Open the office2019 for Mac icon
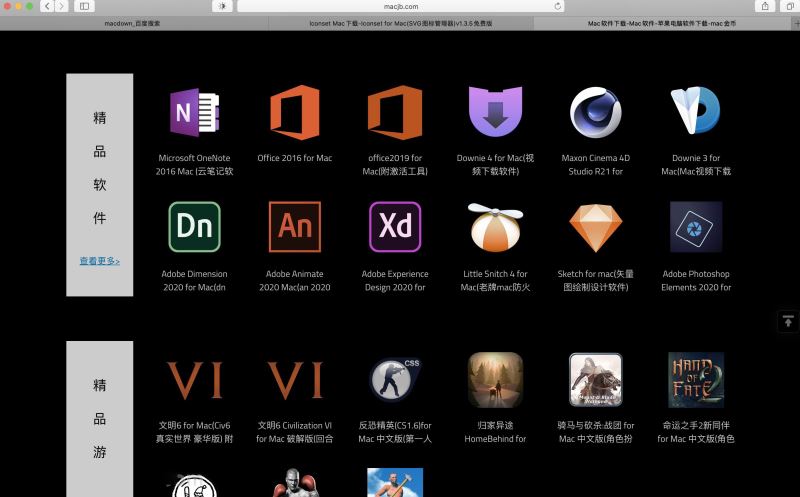Image resolution: width=800 pixels, height=497 pixels. pyautogui.click(x=395, y=112)
